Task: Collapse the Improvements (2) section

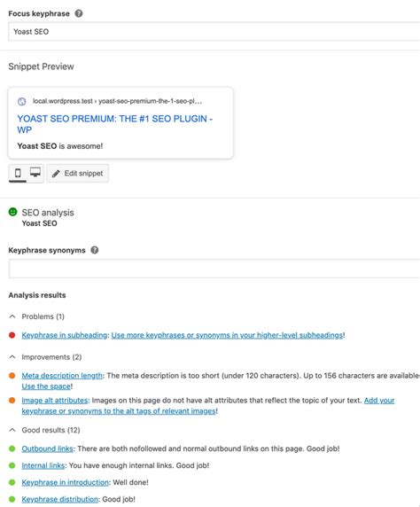Action: [12, 357]
